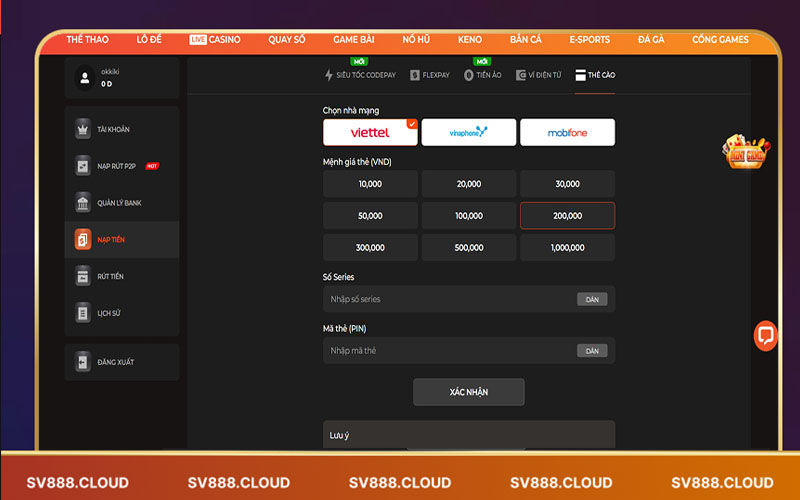This screenshot has width=800, height=500.
Task: Focus the Nhập mã thẻ PIN field
Action: pos(469,351)
